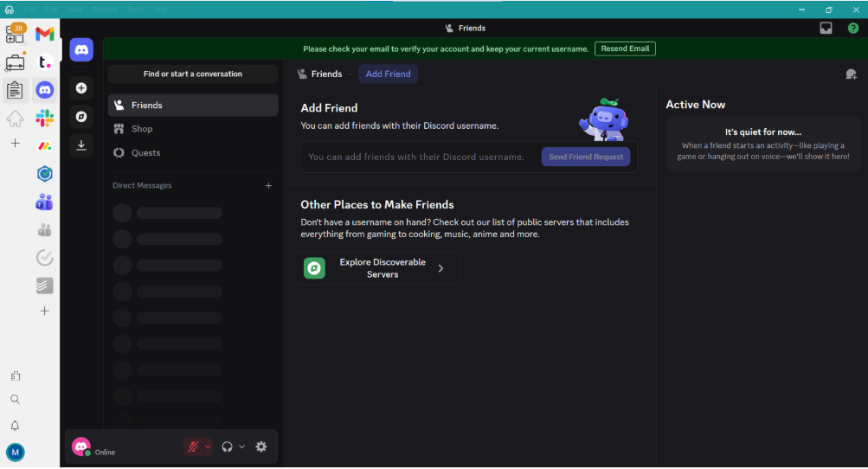Click 'Other Places to Make Friends' heading
Screen dimensions: 868x469
pos(377,205)
